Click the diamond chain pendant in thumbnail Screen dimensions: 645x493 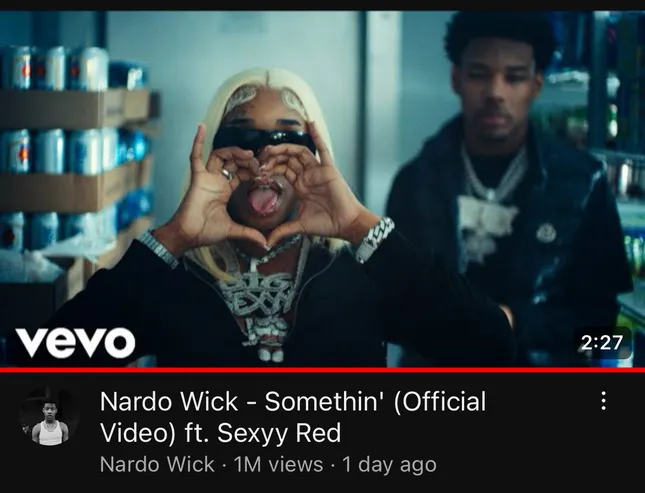263,305
